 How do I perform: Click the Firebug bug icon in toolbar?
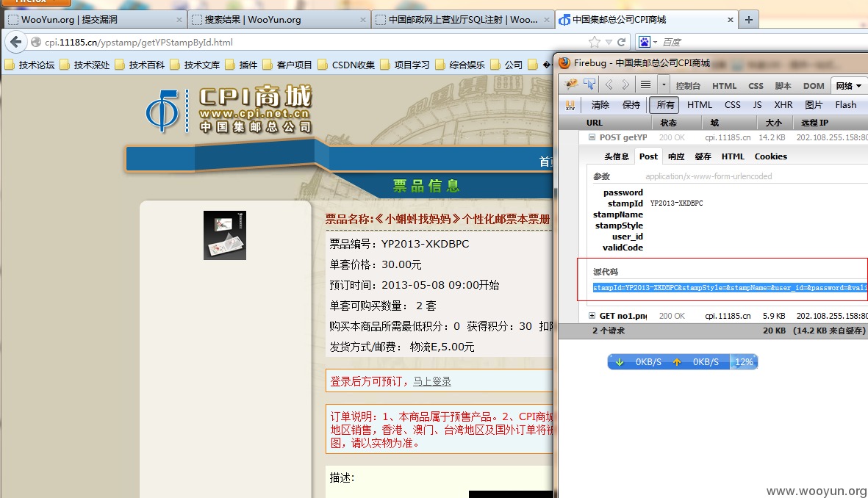[x=571, y=84]
